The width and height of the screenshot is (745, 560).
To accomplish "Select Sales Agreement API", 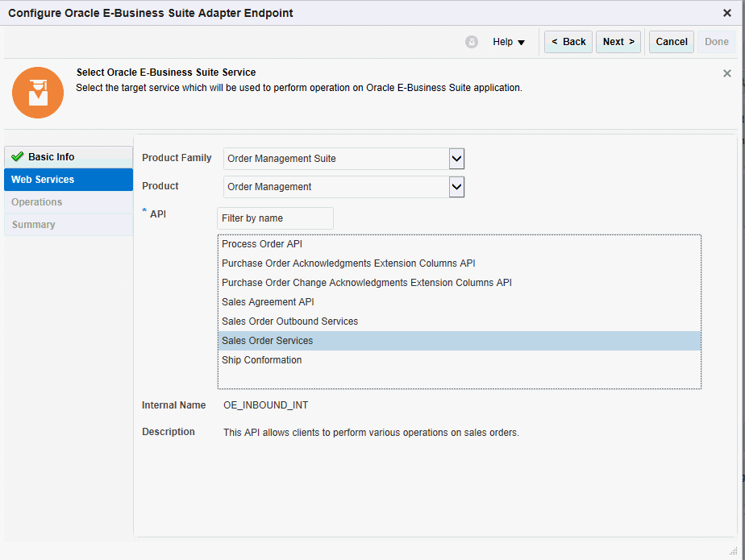I will [459, 302].
